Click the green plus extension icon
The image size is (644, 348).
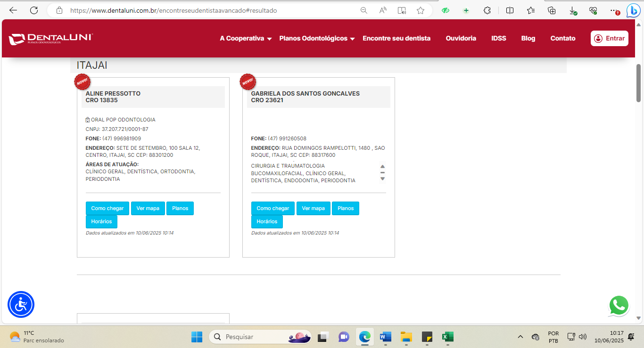click(466, 10)
